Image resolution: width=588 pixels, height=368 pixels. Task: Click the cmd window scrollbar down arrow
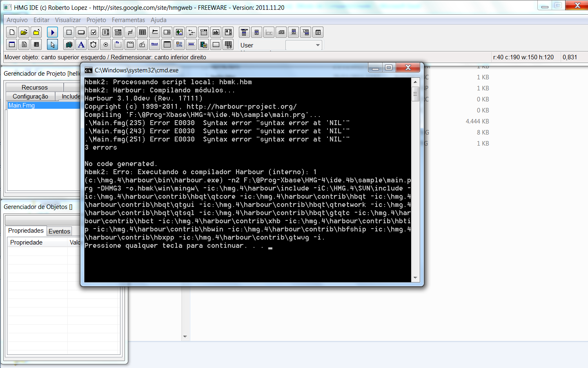coord(415,278)
